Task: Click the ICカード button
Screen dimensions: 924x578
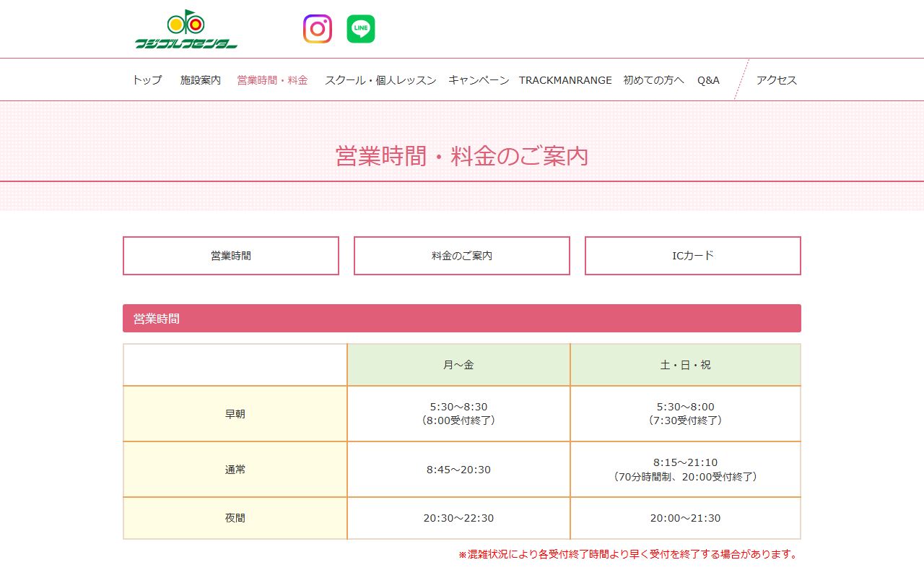Action: [x=693, y=256]
